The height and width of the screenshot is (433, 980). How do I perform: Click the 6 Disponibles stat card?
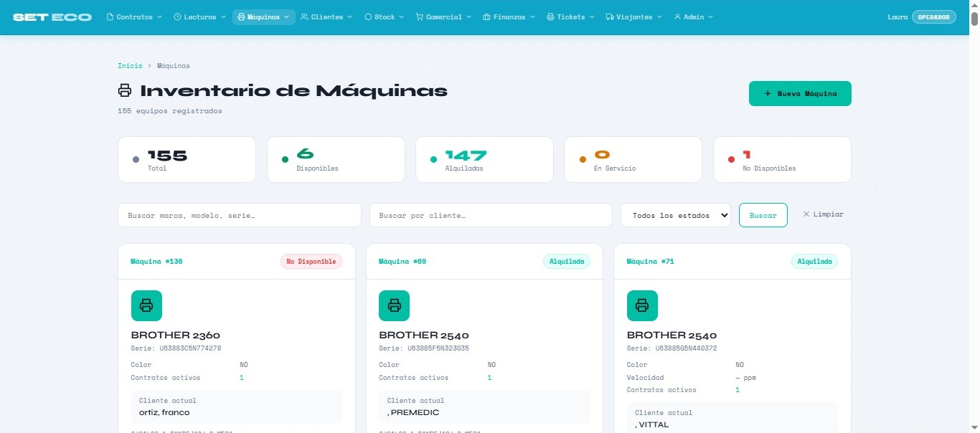(x=336, y=159)
